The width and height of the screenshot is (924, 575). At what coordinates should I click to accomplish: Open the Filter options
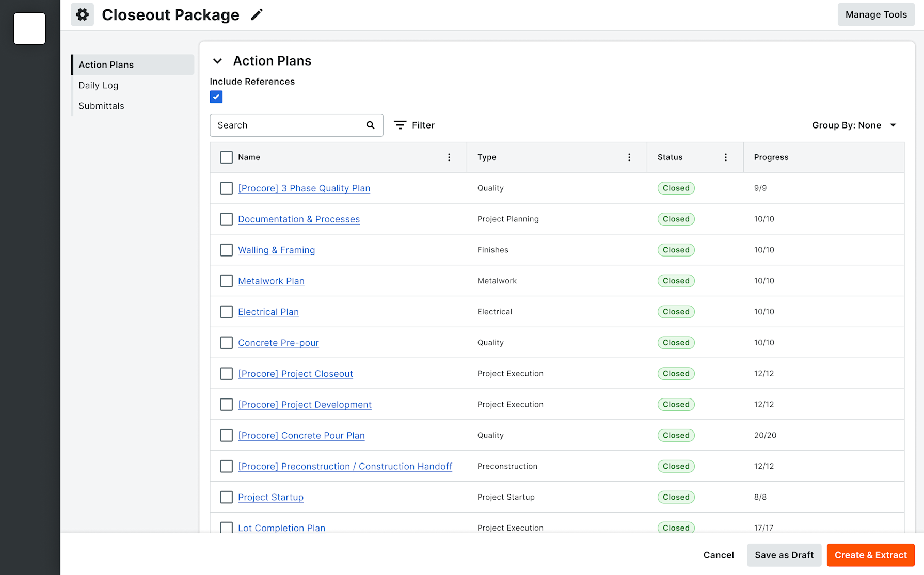coord(414,125)
